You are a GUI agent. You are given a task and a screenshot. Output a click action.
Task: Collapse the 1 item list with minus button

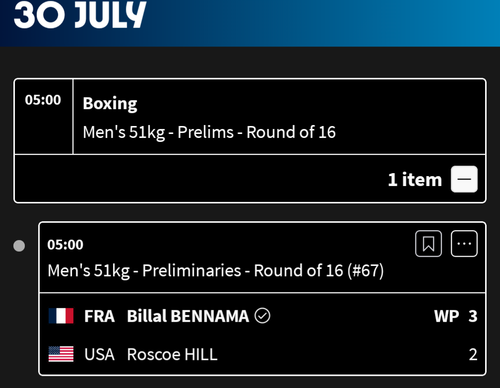(464, 179)
